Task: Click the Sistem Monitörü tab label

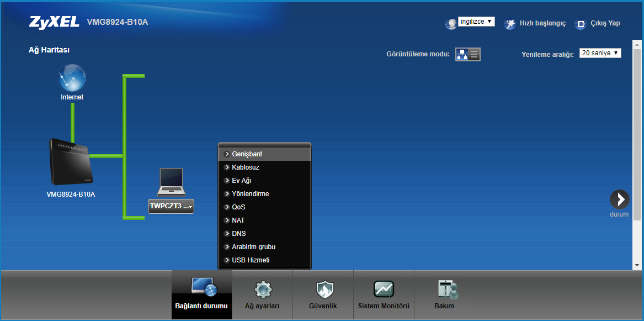Action: (x=384, y=306)
